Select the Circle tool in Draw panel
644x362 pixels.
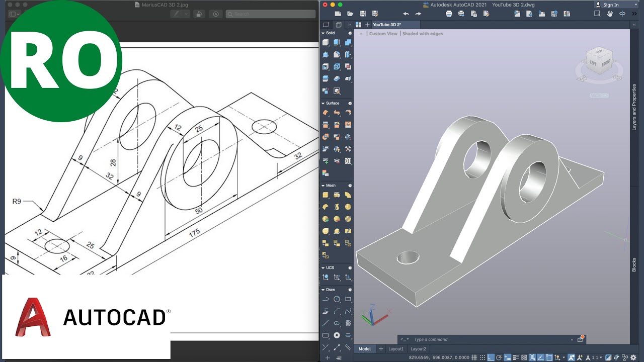click(337, 299)
